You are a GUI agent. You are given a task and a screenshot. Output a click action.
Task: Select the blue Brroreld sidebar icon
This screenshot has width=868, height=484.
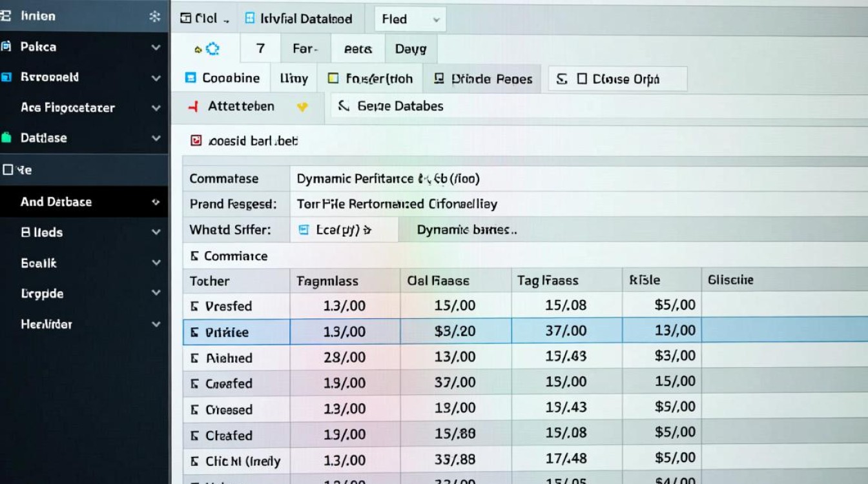pyautogui.click(x=6, y=77)
